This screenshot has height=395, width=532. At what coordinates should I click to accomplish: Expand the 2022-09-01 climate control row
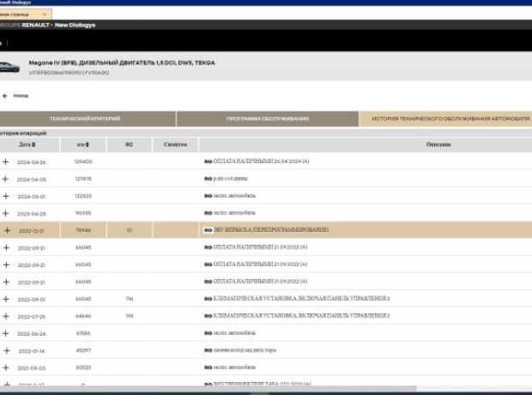tap(7, 299)
